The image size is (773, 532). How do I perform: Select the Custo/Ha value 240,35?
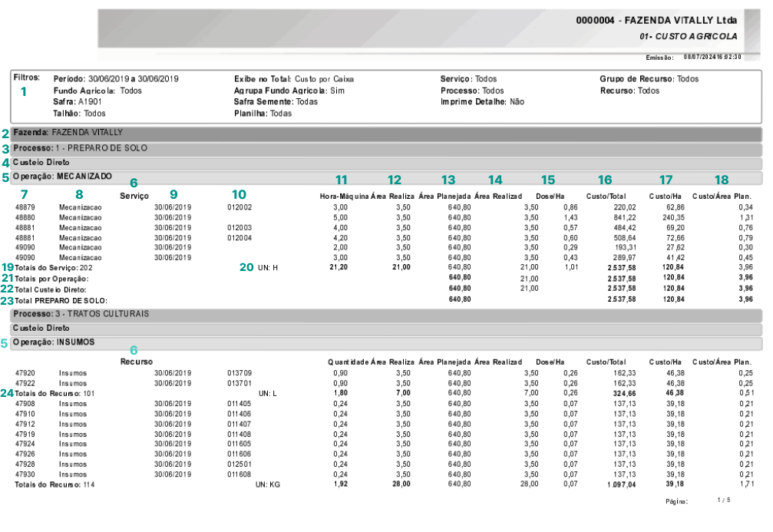[673, 217]
